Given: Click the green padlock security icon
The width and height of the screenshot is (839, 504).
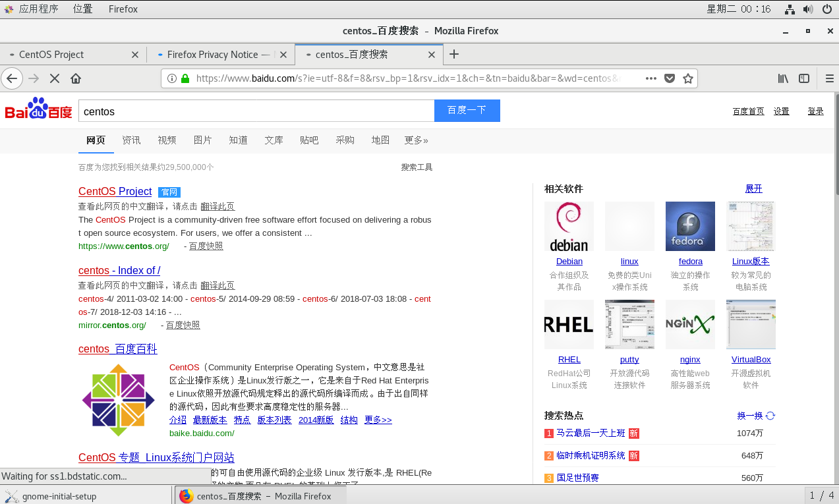Looking at the screenshot, I should (x=185, y=78).
